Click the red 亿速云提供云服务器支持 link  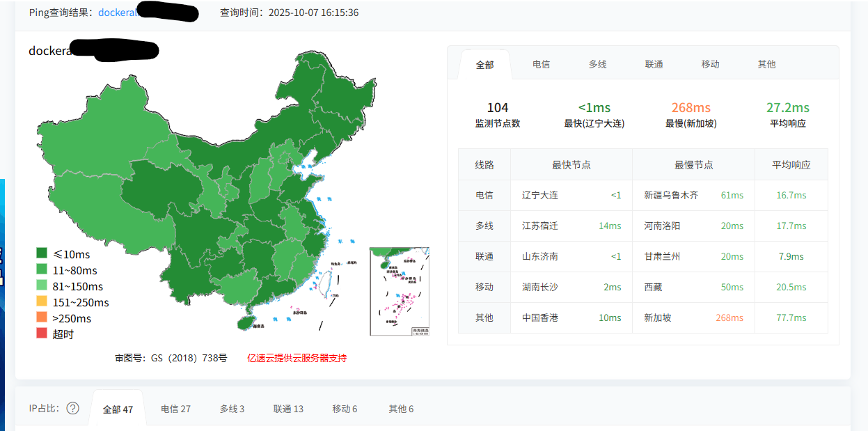point(297,358)
